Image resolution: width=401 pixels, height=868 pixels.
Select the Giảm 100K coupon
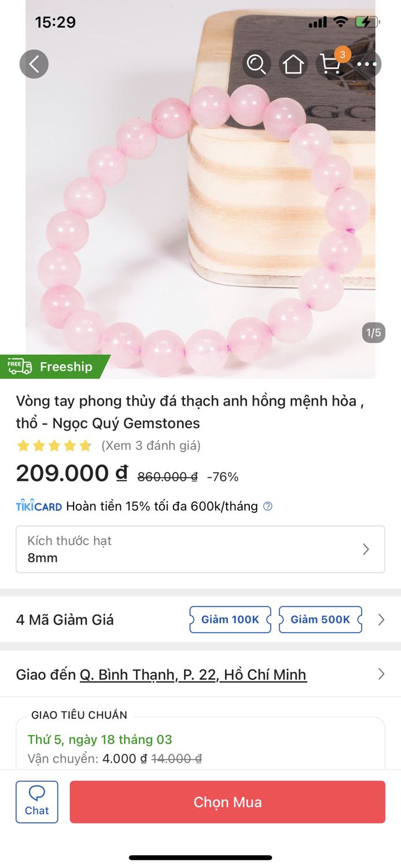coord(230,620)
